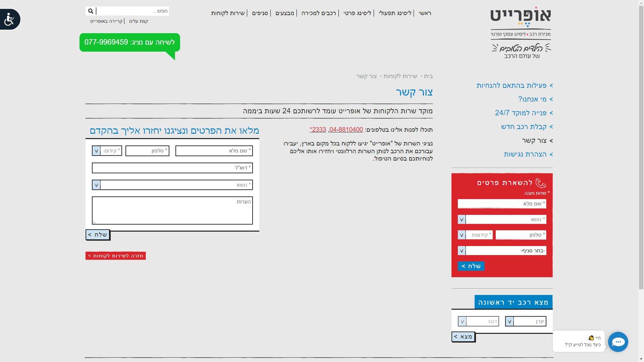The height and width of the screenshot is (362, 644).
Task: Expand the branch selection dropdown
Action: tap(462, 251)
